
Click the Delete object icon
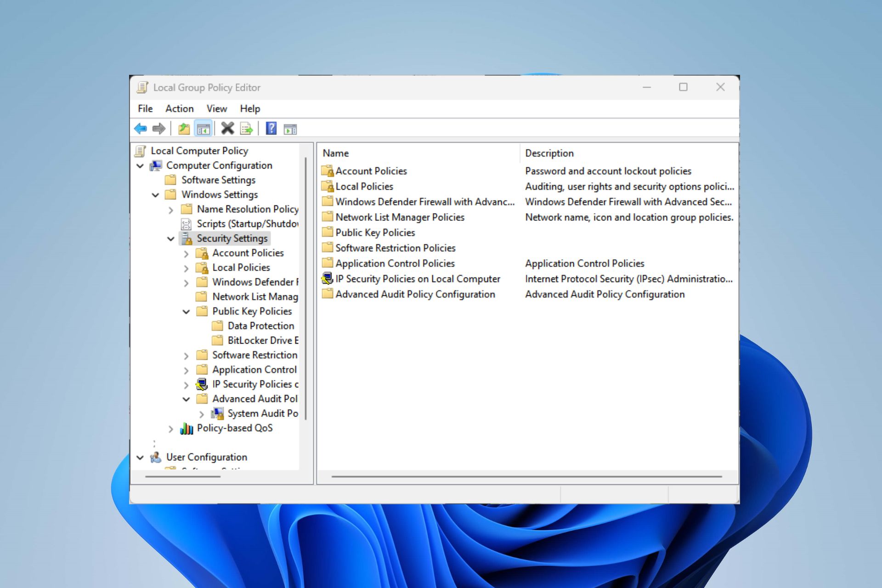tap(228, 128)
